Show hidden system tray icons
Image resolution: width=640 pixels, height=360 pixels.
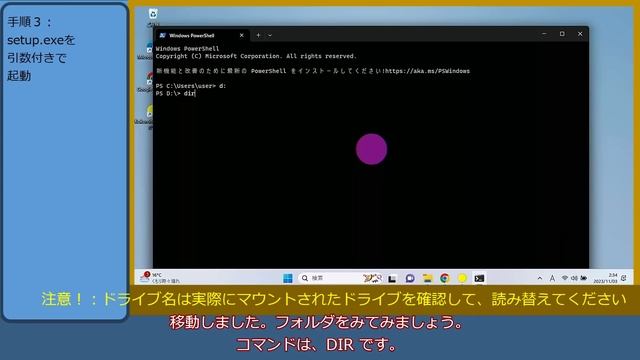click(540, 278)
